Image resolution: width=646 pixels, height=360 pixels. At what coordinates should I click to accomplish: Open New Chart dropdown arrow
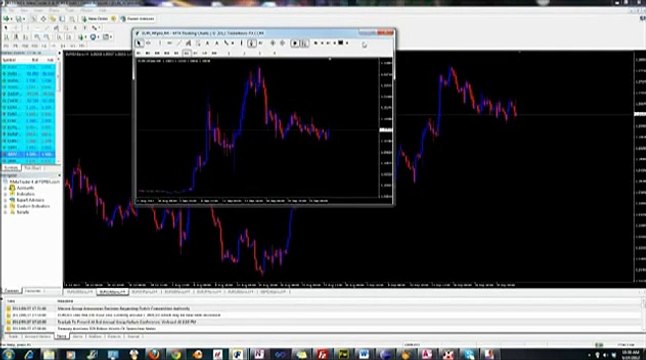12,19
